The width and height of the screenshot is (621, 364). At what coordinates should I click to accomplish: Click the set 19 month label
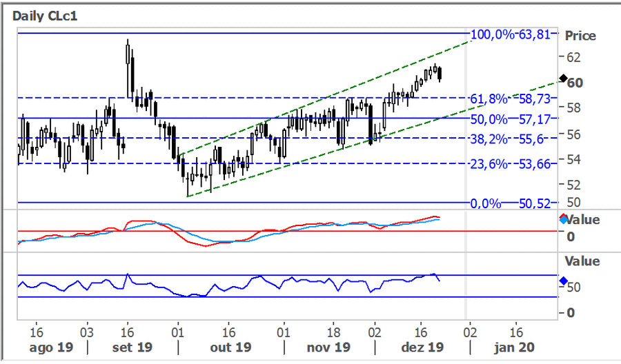tap(132, 347)
